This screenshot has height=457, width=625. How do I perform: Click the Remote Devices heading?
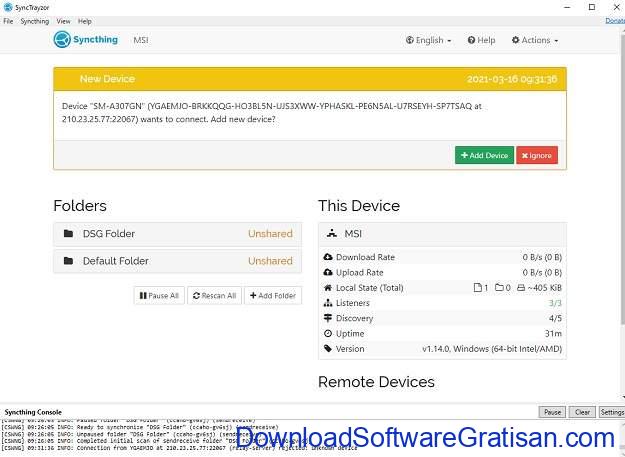(x=376, y=382)
